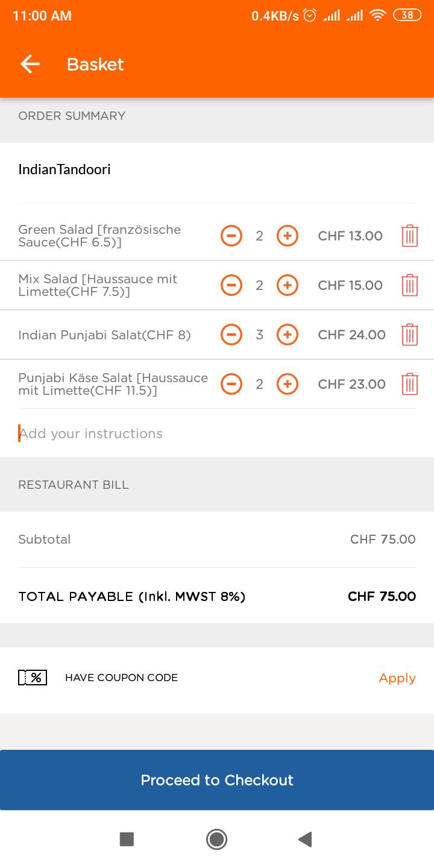
Task: Decrease Green Salad quantity
Action: click(x=231, y=236)
